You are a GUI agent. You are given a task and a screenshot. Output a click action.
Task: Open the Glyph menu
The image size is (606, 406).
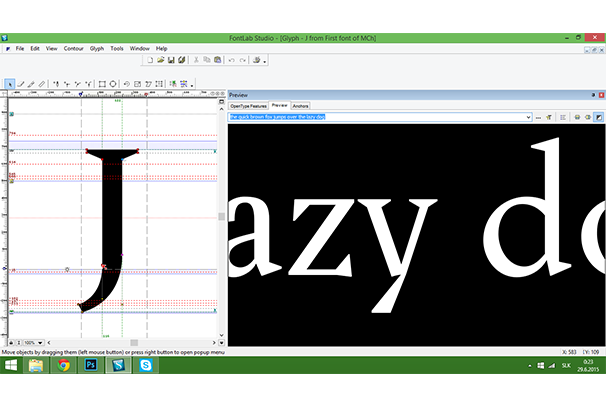pyautogui.click(x=96, y=48)
